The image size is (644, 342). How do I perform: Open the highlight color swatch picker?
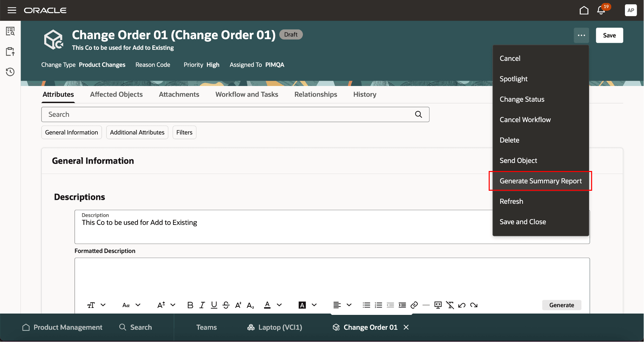coord(302,305)
